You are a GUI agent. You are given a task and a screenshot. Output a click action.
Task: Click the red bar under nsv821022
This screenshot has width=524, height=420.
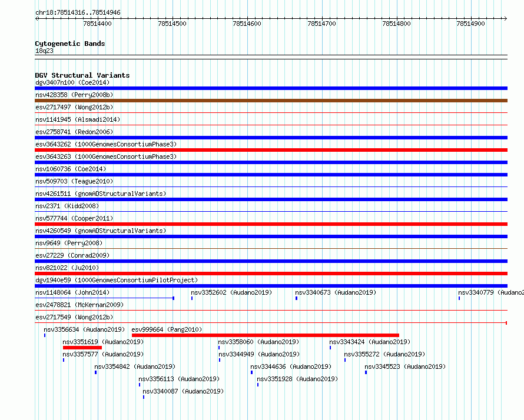pos(271,274)
